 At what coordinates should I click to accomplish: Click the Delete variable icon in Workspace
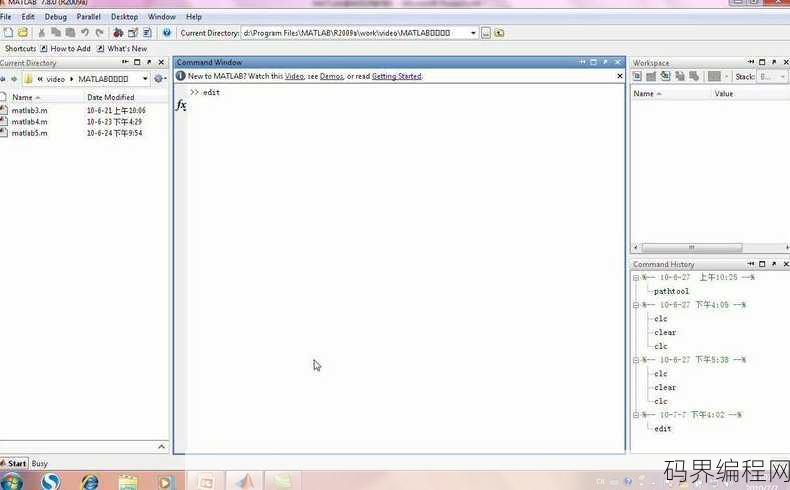pyautogui.click(x=694, y=76)
